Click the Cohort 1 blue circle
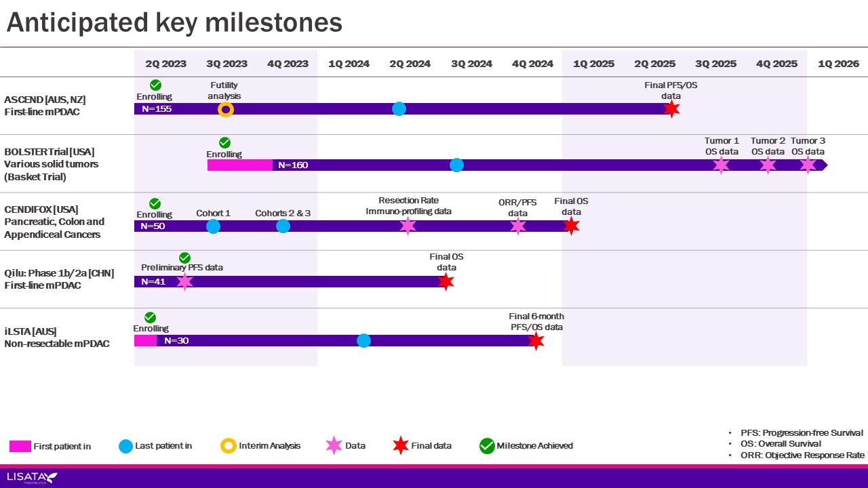 [x=213, y=226]
